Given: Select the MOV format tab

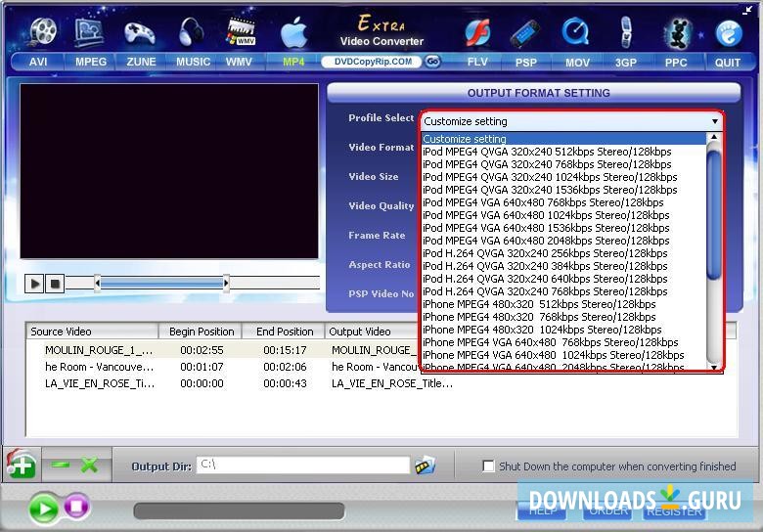Looking at the screenshot, I should point(577,63).
